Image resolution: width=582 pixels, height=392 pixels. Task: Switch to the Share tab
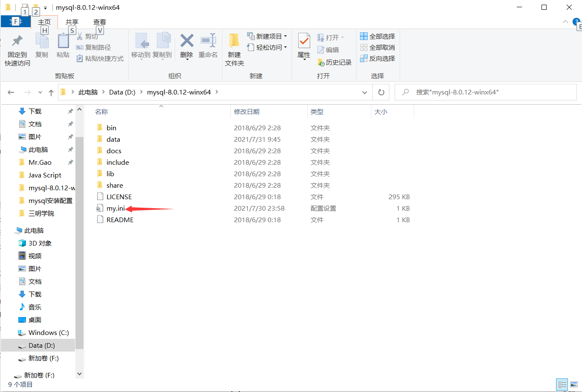coord(72,22)
